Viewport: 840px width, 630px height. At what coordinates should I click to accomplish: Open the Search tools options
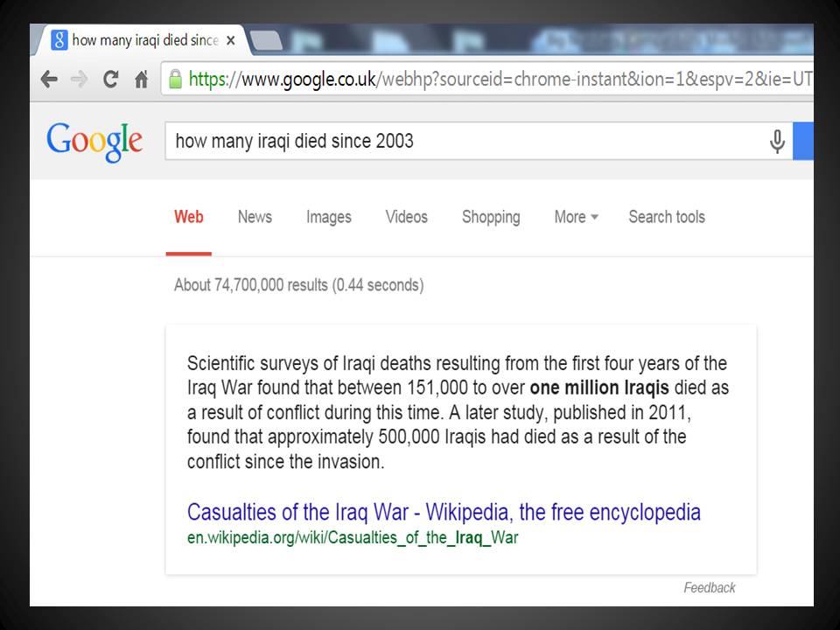[666, 217]
